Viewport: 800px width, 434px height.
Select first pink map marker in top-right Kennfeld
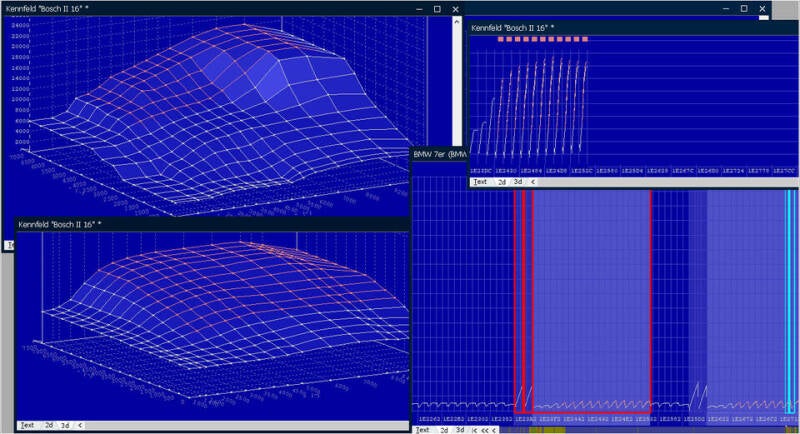[x=501, y=39]
